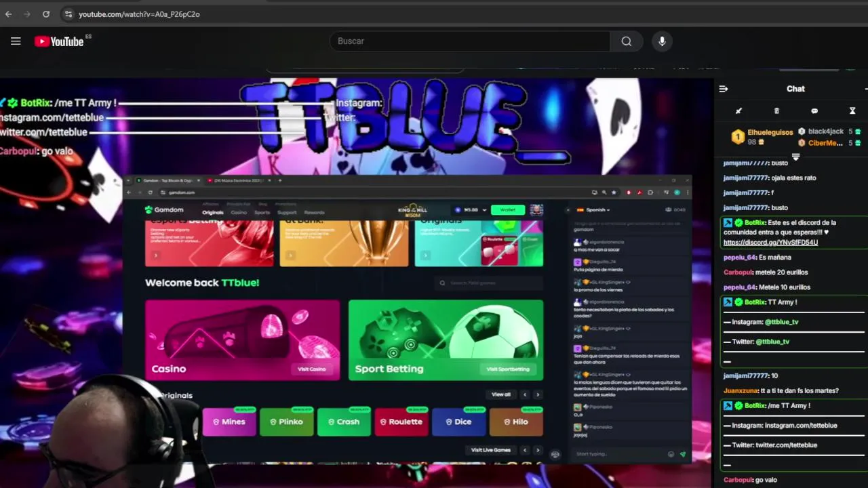
Task: Open the site info icon in the address bar
Action: (x=68, y=14)
